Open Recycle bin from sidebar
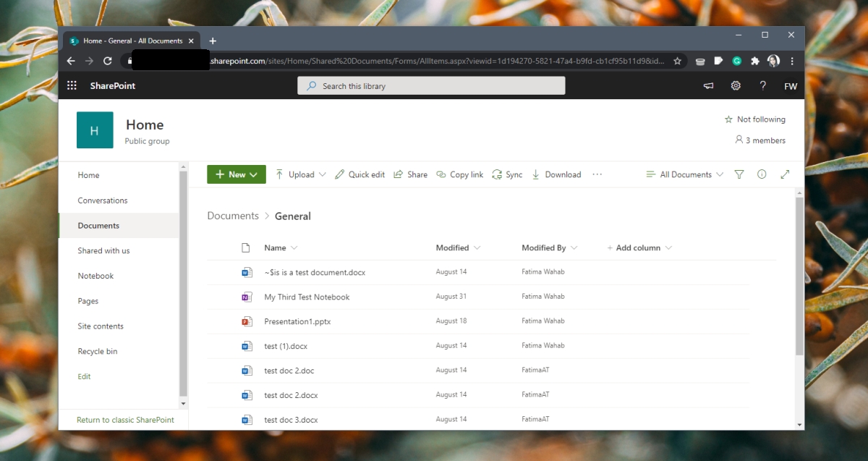This screenshot has width=868, height=461. click(98, 351)
